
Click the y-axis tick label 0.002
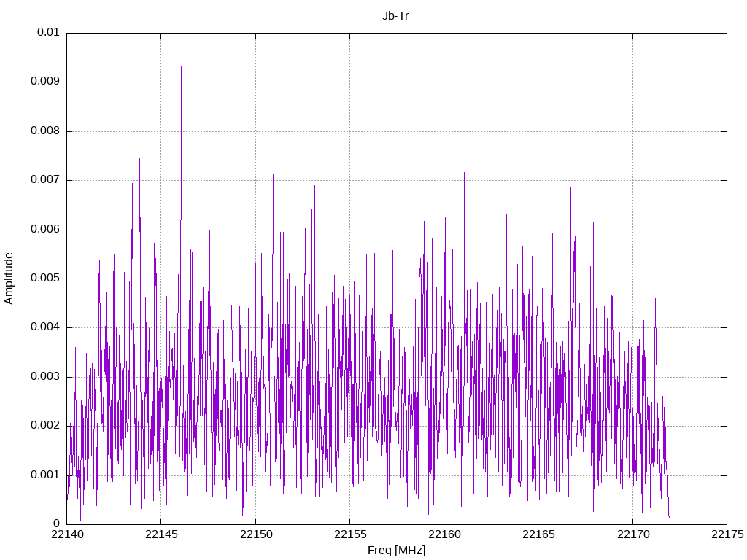pos(45,426)
